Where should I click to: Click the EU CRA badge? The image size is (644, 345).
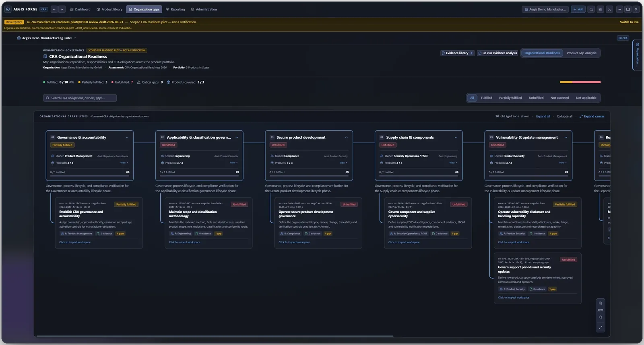click(623, 38)
